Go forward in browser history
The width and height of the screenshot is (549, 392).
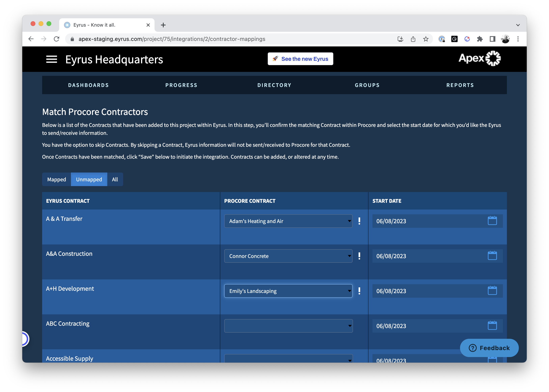tap(44, 39)
